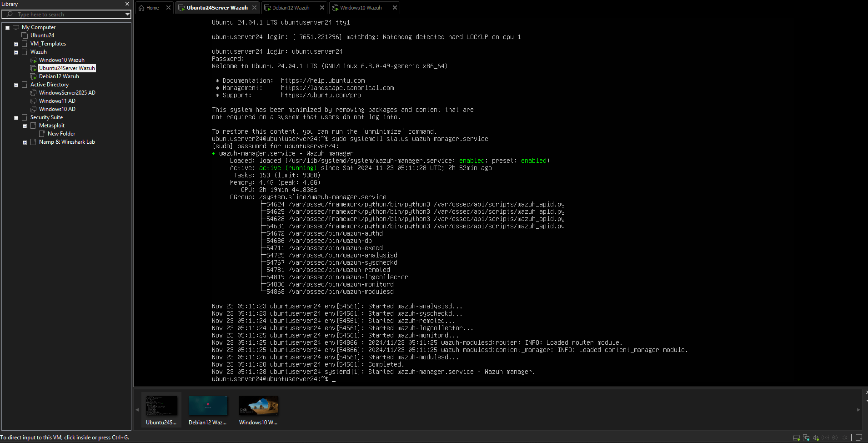This screenshot has width=868, height=443.
Task: Click the Home tab house icon
Action: coord(141,8)
